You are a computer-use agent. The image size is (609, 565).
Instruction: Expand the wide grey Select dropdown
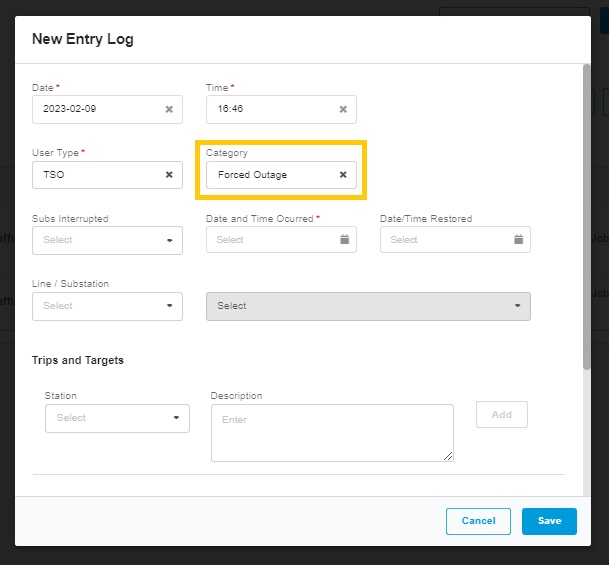(x=368, y=306)
